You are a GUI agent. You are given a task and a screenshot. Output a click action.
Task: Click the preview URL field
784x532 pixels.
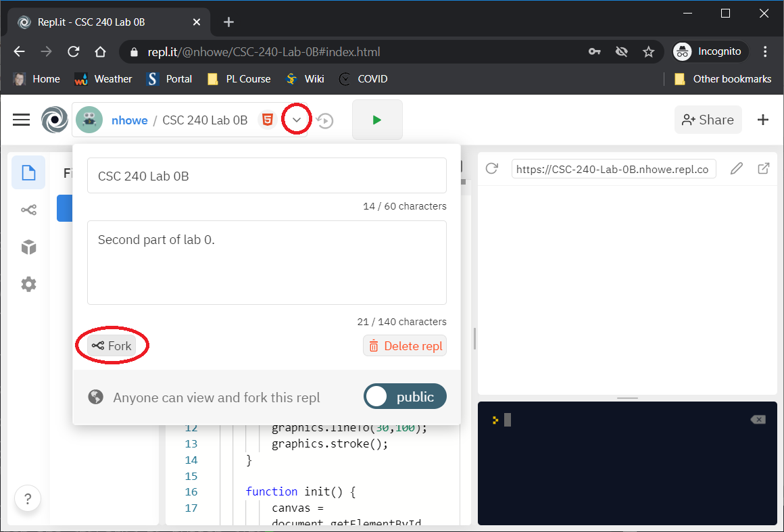point(614,169)
